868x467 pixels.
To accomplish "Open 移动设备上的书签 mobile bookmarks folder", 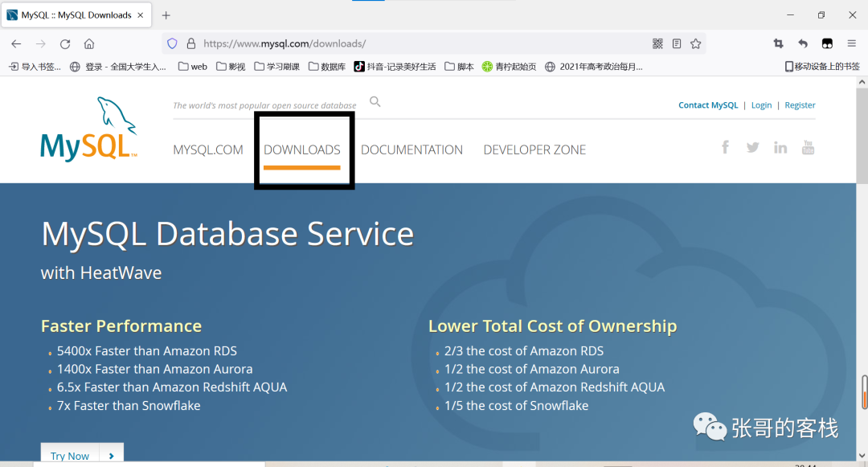I will pos(822,67).
